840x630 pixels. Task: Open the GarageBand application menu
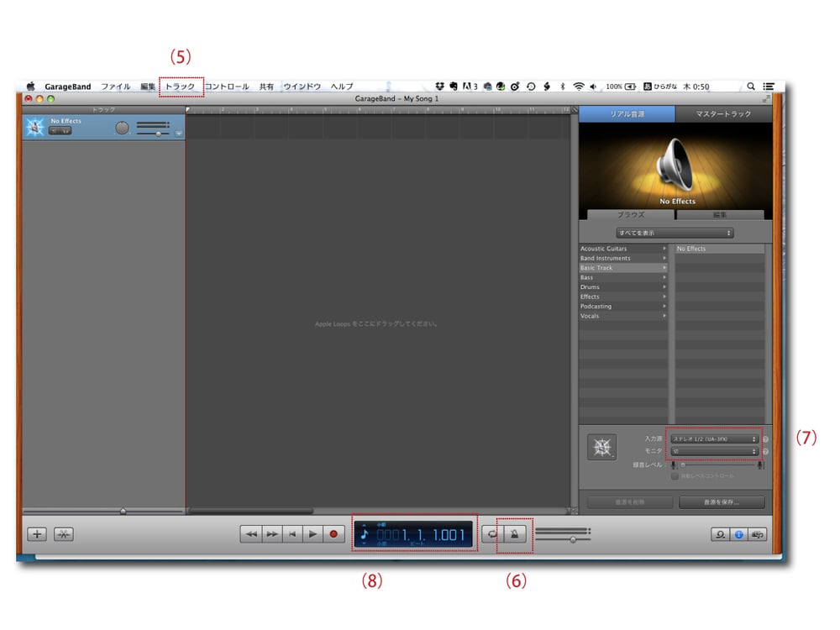[67, 87]
